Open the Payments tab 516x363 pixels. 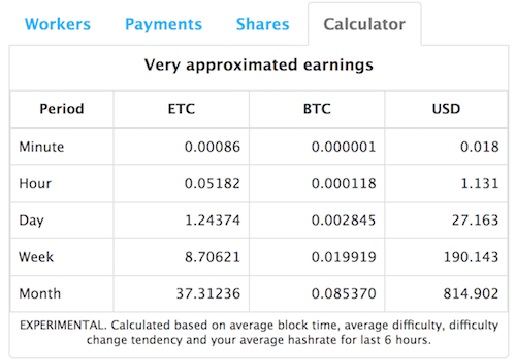tap(163, 24)
